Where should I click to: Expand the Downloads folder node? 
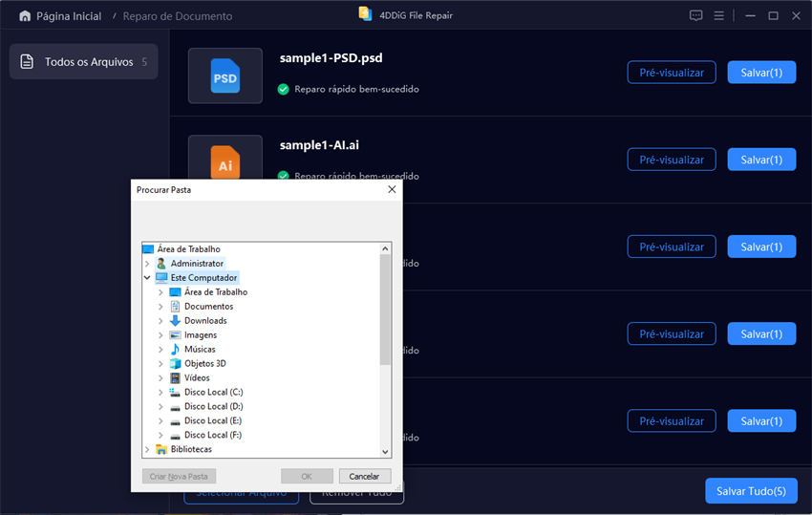point(160,321)
